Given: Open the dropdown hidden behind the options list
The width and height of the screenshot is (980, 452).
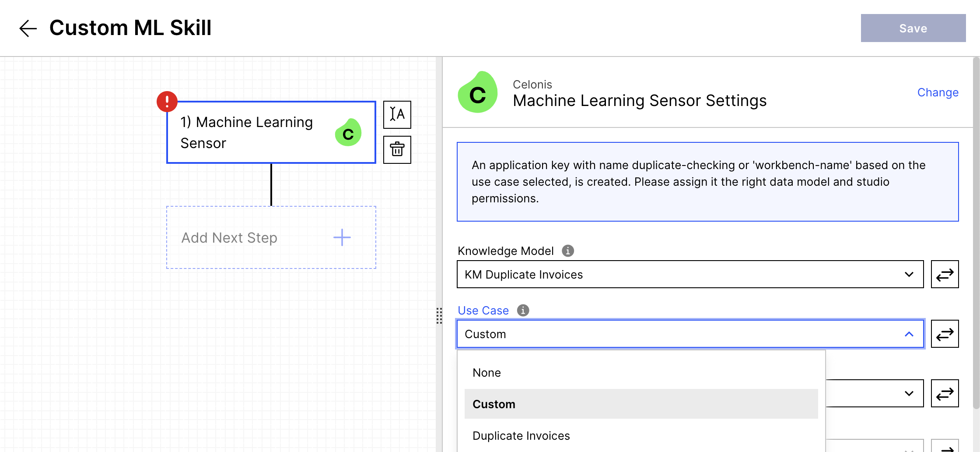Looking at the screenshot, I should tap(874, 393).
